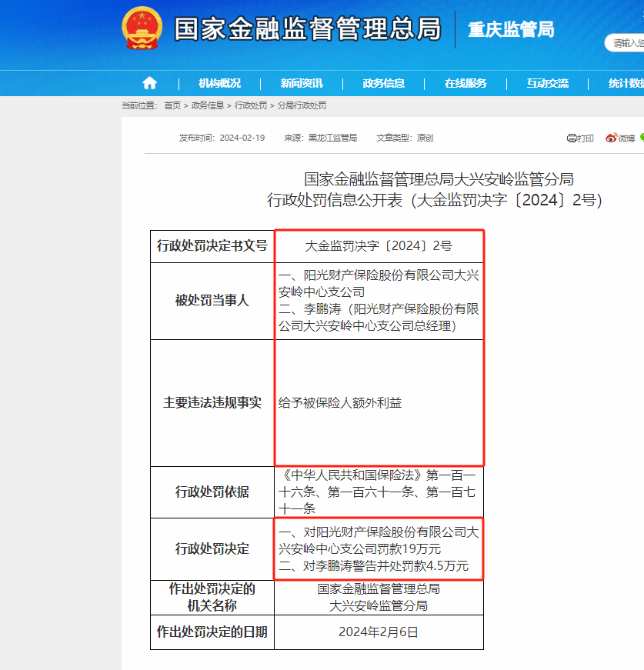Go to 首页 in the breadcrumb
The image size is (644, 670).
click(x=172, y=105)
